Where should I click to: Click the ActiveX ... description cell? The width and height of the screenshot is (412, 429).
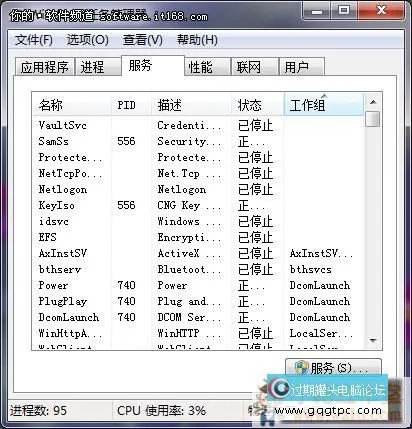(189, 253)
